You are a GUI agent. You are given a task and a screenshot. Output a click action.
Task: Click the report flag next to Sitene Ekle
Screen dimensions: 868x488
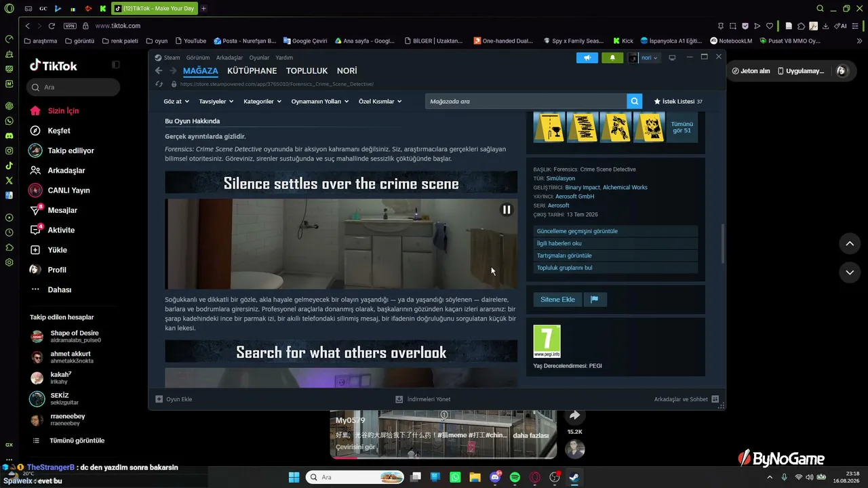pos(594,300)
